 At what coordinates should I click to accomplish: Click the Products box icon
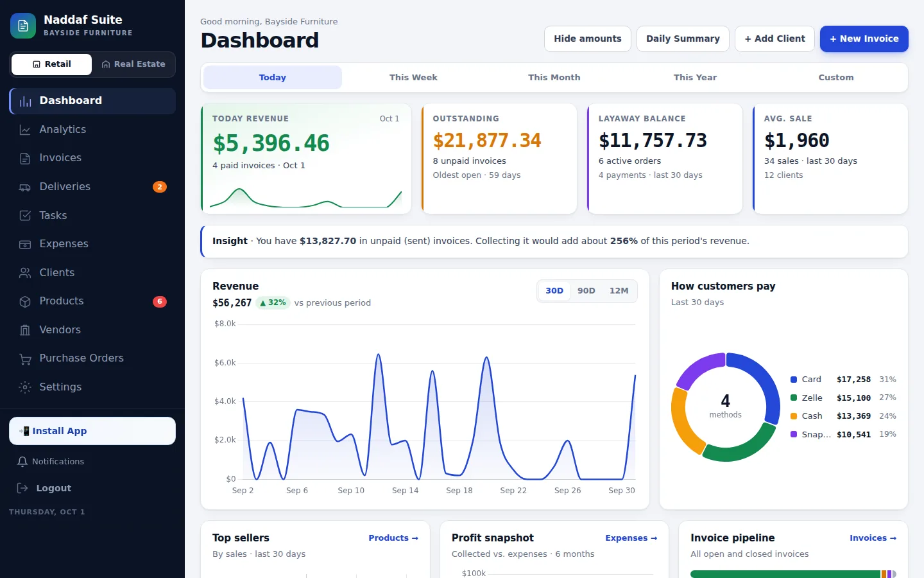(x=25, y=301)
